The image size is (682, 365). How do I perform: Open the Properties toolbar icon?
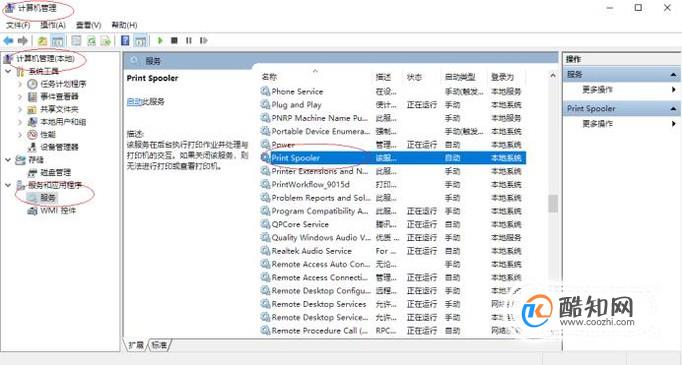click(77, 41)
